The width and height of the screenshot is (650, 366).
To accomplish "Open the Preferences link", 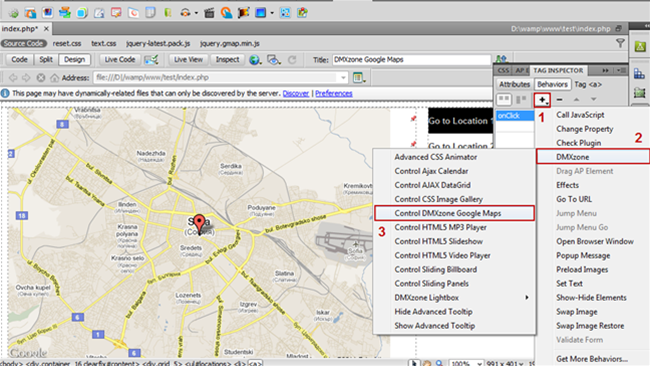I will (x=334, y=94).
